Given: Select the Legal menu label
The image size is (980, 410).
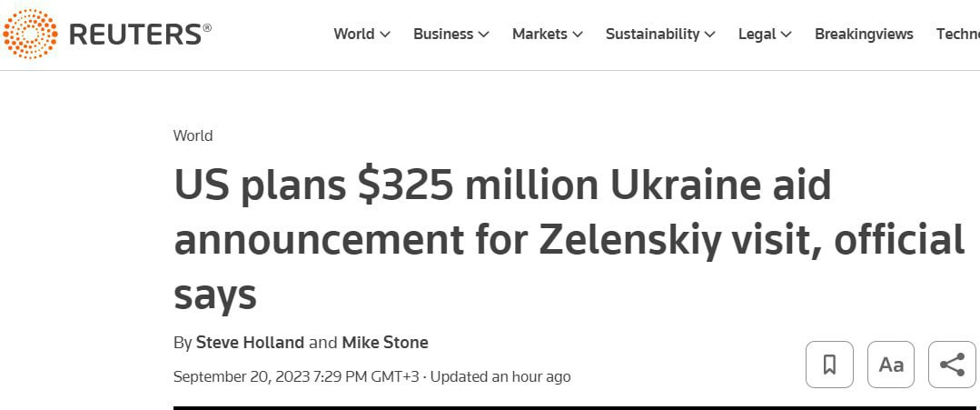Looking at the screenshot, I should [757, 34].
